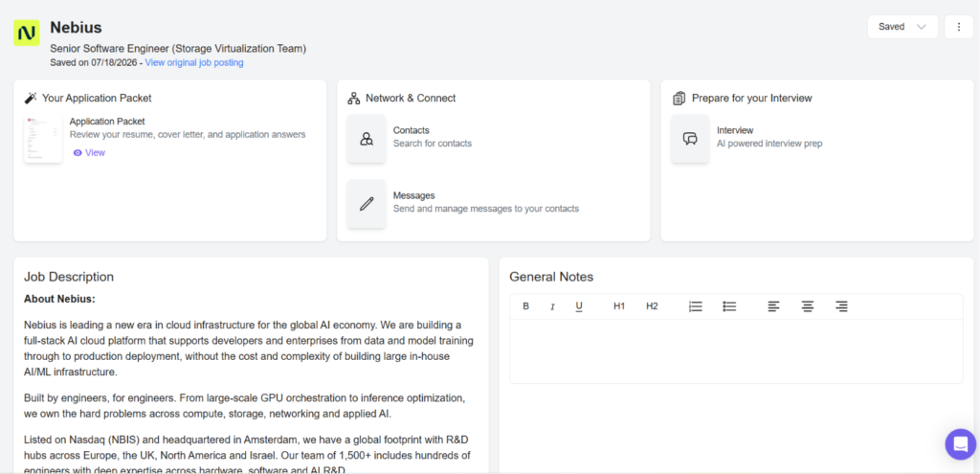This screenshot has width=980, height=474.
Task: Open AI powered Interview prep
Action: (x=769, y=137)
